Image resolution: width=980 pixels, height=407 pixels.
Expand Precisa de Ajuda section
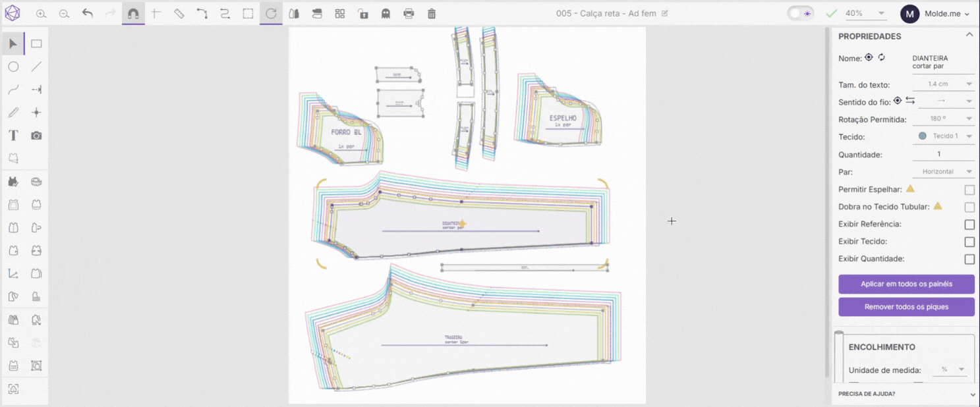click(906, 394)
